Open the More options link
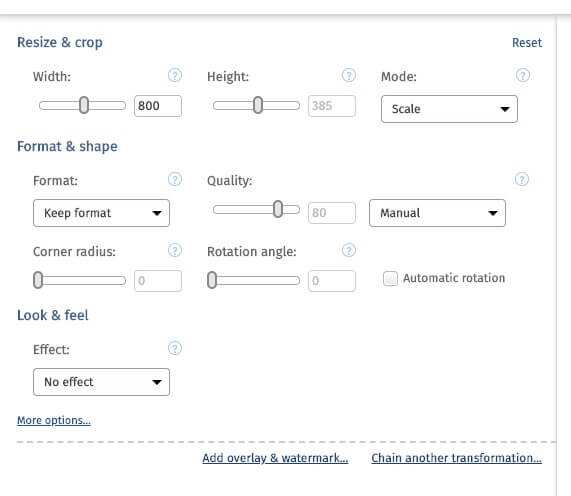 (54, 420)
